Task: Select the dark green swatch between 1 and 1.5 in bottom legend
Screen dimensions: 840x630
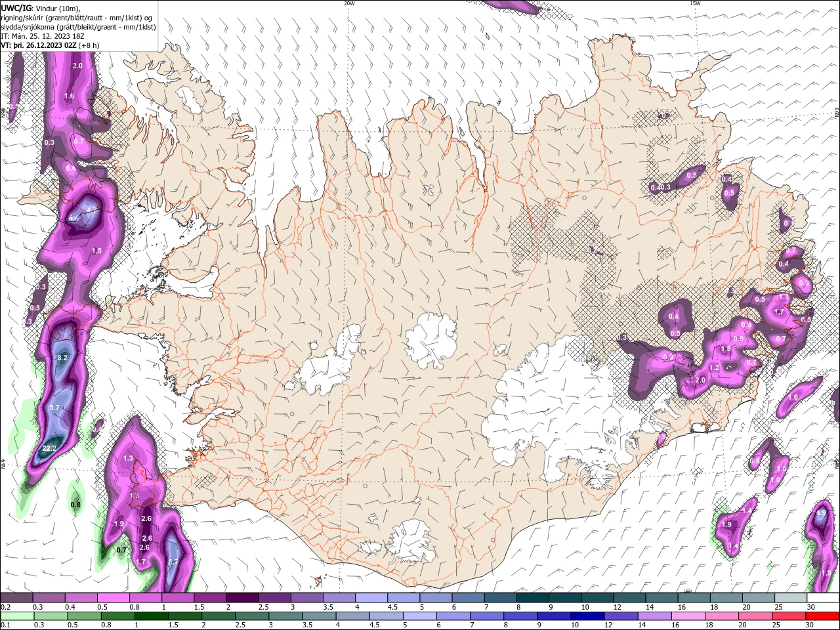Action: 151,616
